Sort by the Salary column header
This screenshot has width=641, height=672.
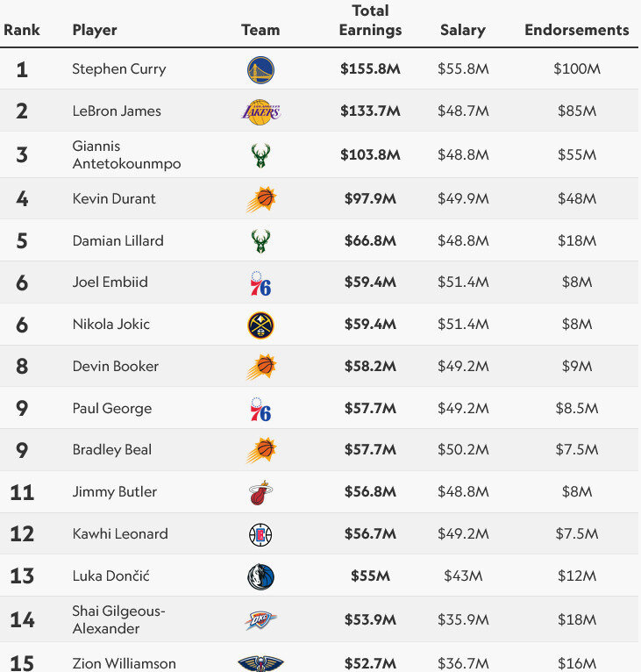tap(462, 30)
